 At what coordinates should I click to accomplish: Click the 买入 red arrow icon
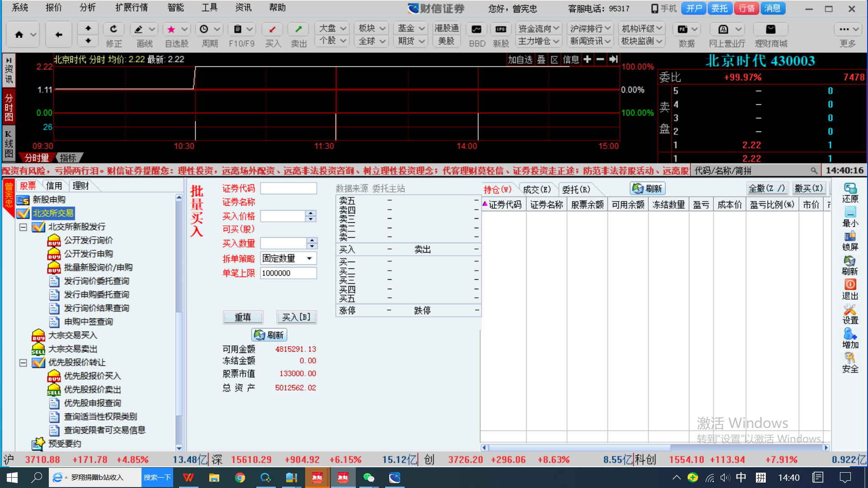(x=273, y=29)
